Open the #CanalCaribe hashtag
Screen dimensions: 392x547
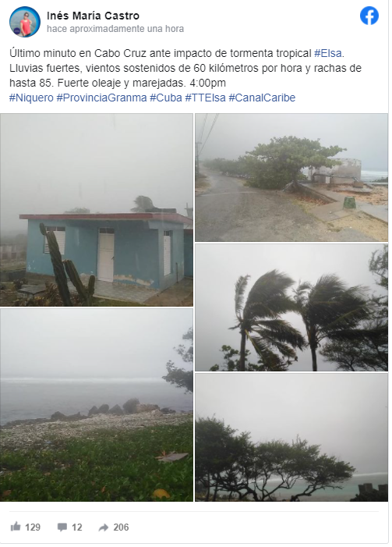tap(262, 98)
